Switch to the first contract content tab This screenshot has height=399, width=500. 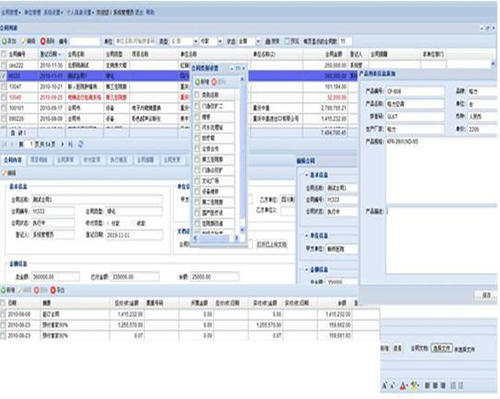pyautogui.click(x=13, y=160)
